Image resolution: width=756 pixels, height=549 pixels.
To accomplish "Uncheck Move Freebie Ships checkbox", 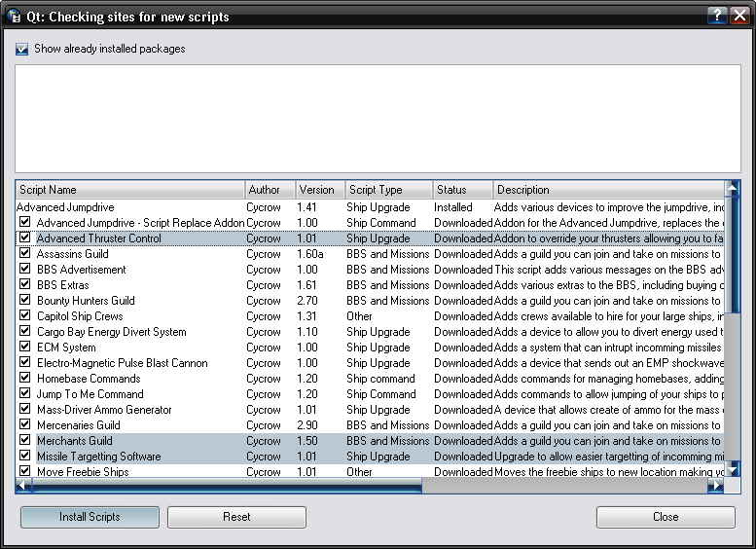I will pyautogui.click(x=24, y=471).
